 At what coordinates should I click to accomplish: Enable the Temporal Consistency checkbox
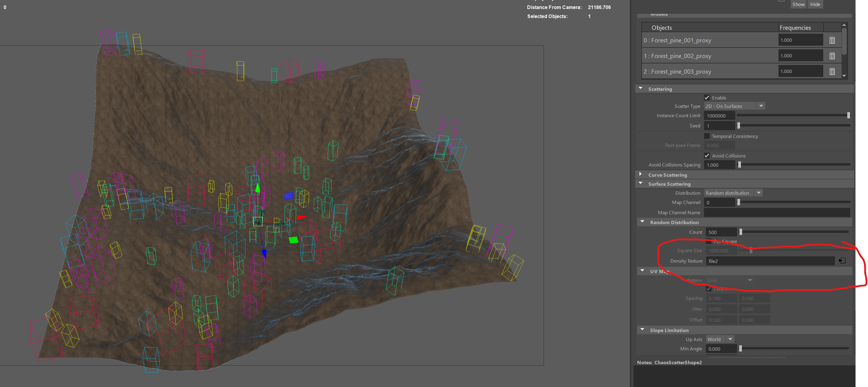[707, 136]
